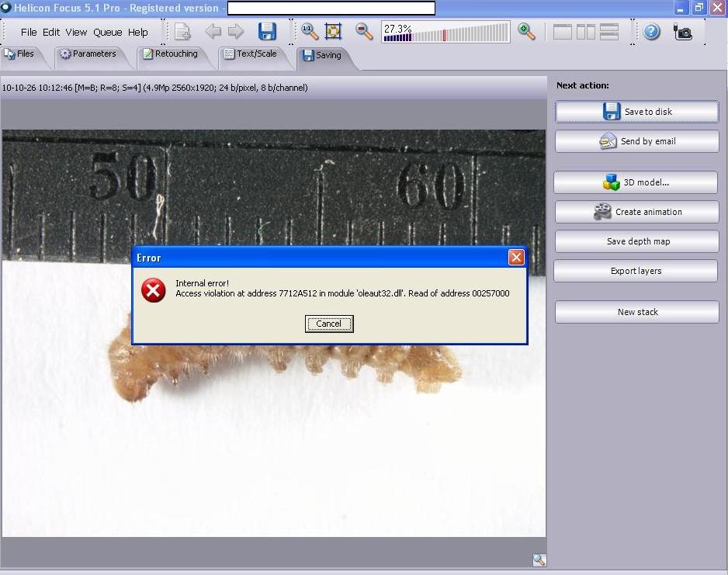Click the Send by email button
728x575 pixels.
[636, 141]
